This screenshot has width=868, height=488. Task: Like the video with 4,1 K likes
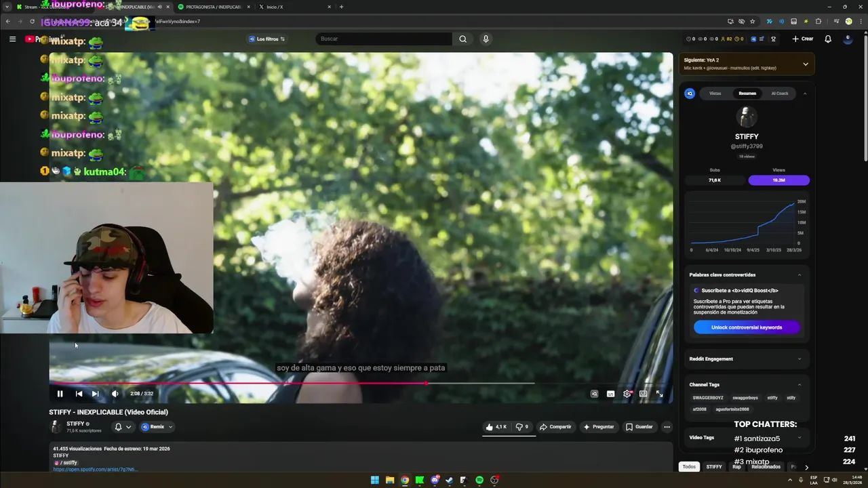(496, 427)
